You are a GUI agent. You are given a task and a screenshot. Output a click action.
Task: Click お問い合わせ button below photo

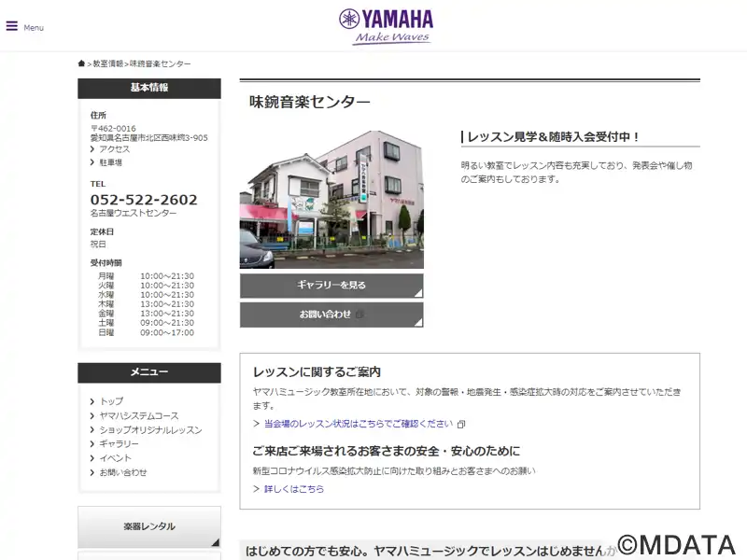point(331,315)
